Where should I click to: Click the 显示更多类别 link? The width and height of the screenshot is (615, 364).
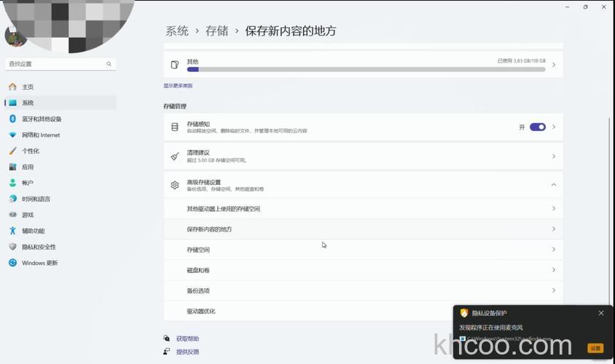point(178,85)
